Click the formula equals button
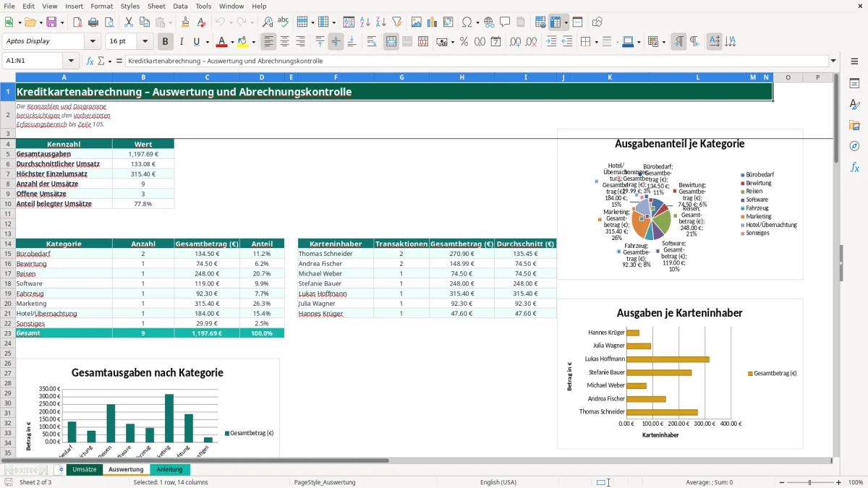The image size is (868, 488). pyautogui.click(x=119, y=61)
